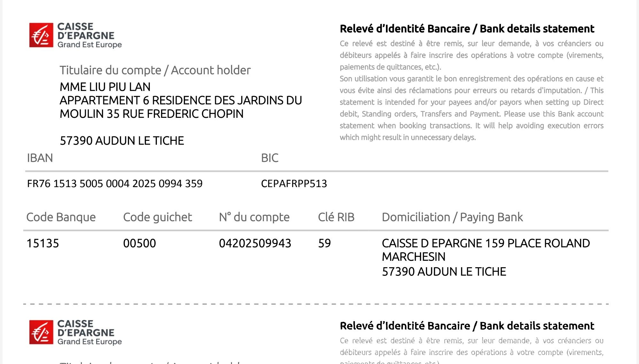
Task: Click the IBAN column label
Action: tap(40, 158)
